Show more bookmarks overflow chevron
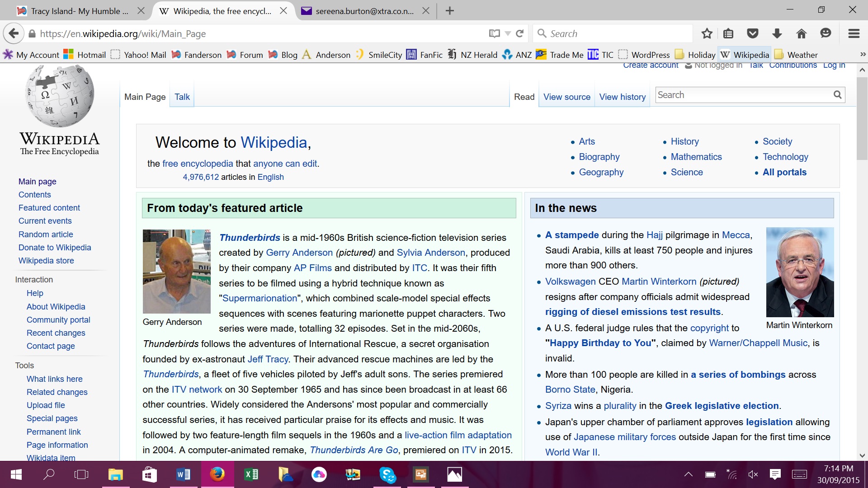868x488 pixels. pyautogui.click(x=863, y=55)
